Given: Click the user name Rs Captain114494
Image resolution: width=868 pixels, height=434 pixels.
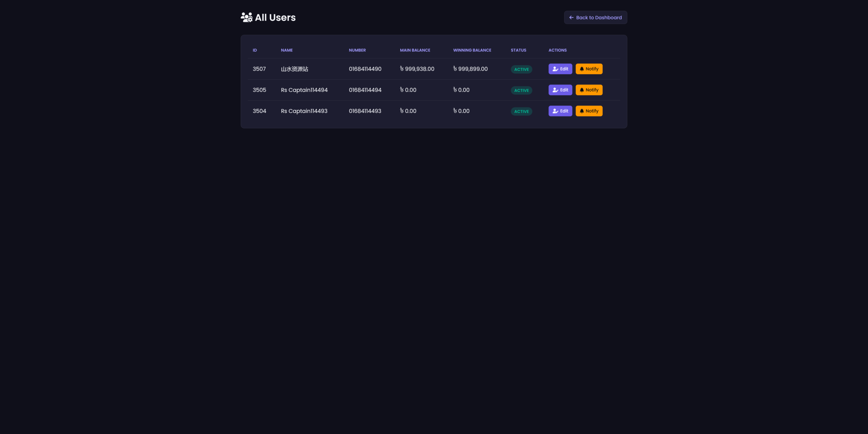Looking at the screenshot, I should (x=304, y=90).
